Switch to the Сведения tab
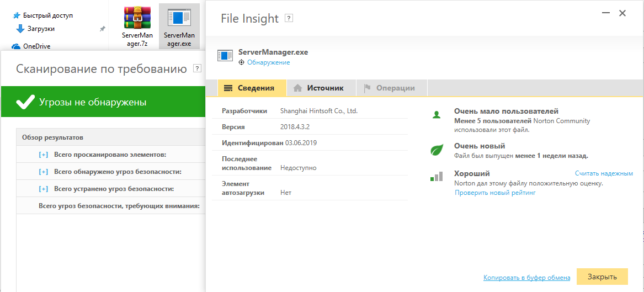This screenshot has height=292, width=644. [252, 88]
